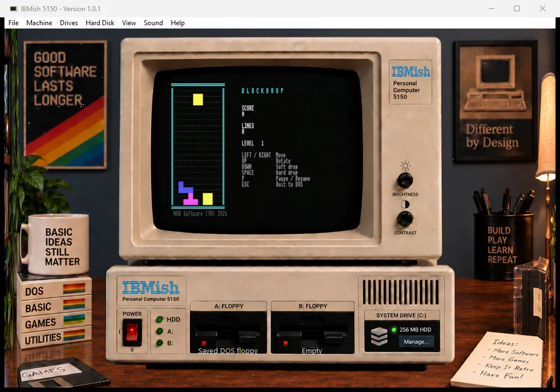Open the Drives menu
The image size is (560, 392).
tap(69, 23)
